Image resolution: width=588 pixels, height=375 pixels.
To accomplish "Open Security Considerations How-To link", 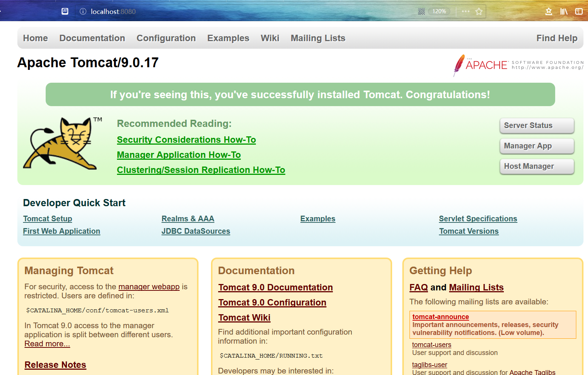I will point(186,140).
